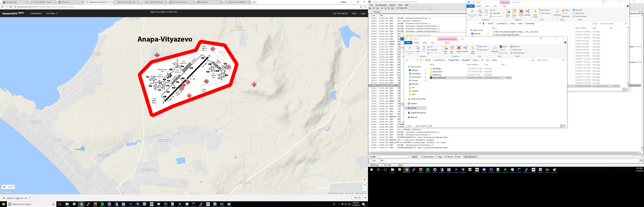This screenshot has height=207, width=644.
Task: Click Properties icon in Downloads window ribbon
Action: click(x=557, y=11)
